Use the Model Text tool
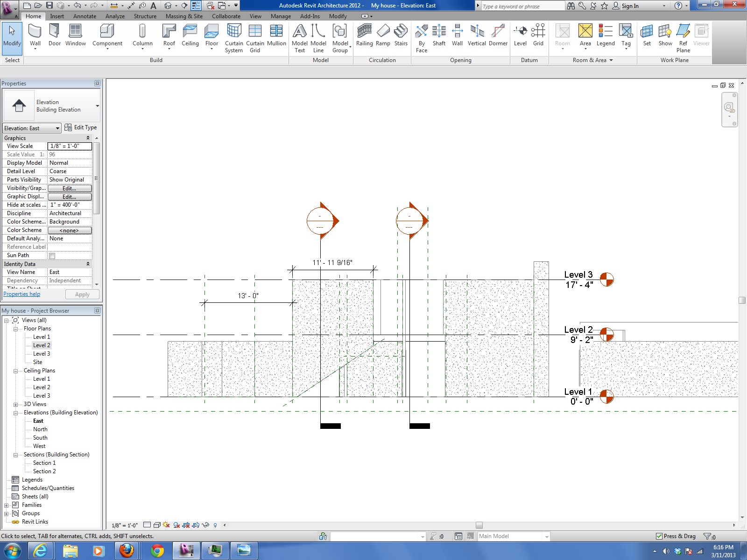747x560 pixels. click(300, 39)
